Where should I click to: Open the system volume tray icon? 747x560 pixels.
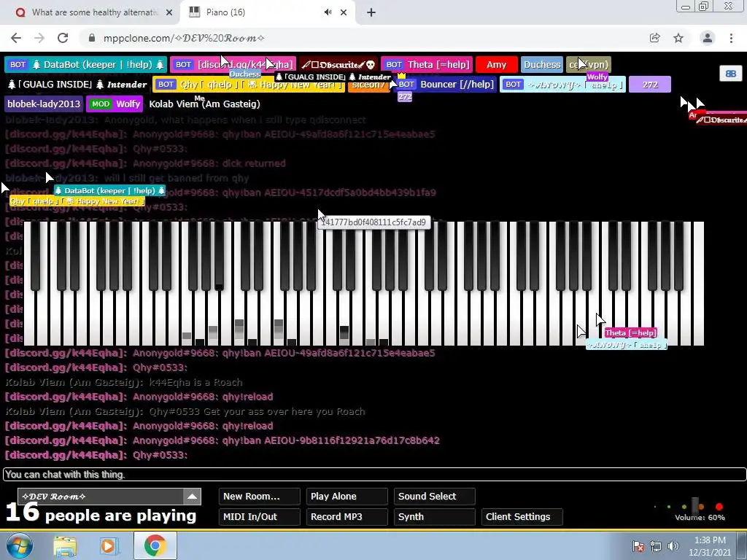[x=673, y=545]
